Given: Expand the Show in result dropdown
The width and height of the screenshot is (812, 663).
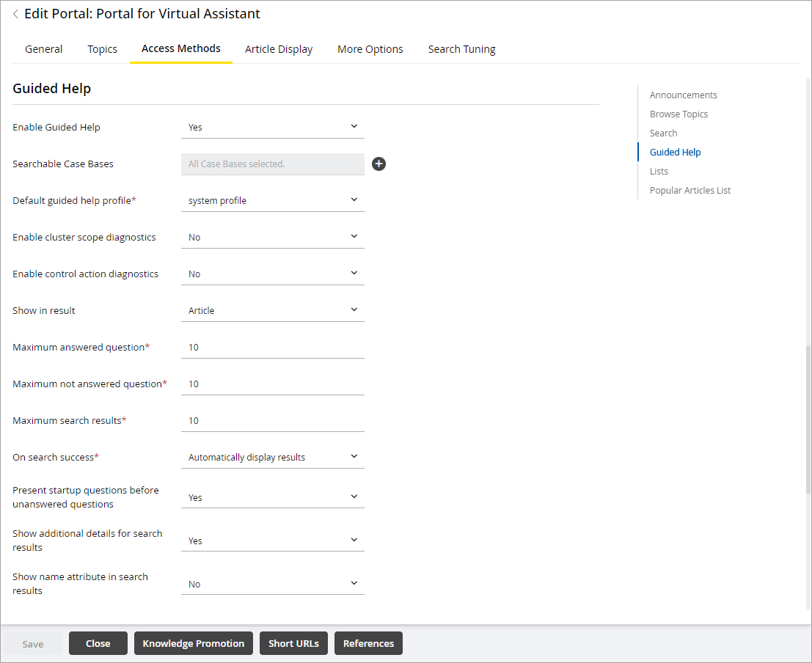Looking at the screenshot, I should coord(272,309).
